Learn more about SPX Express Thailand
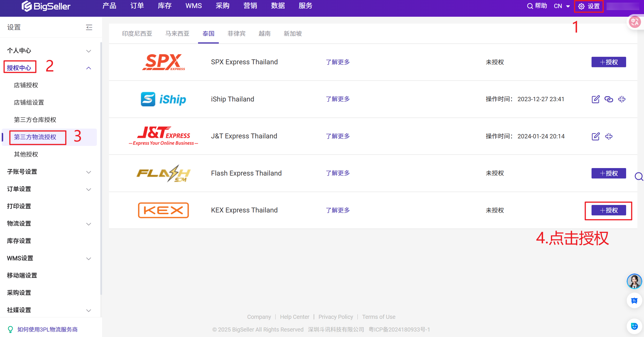This screenshot has height=337, width=644. 338,62
